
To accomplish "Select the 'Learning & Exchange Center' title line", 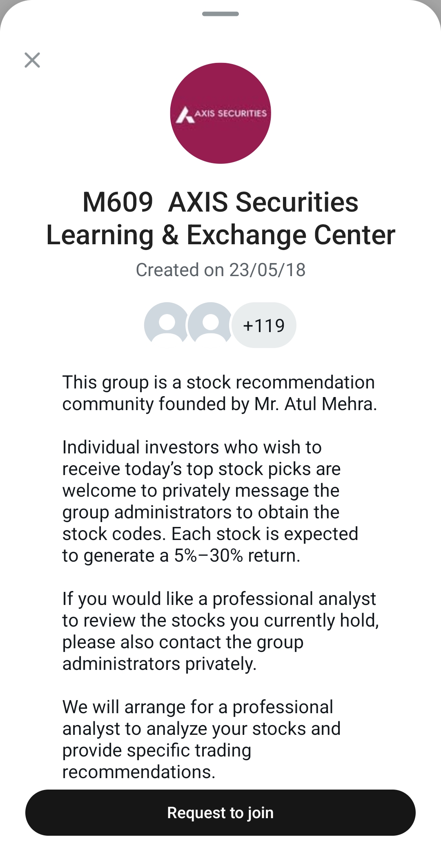I will click(x=220, y=235).
